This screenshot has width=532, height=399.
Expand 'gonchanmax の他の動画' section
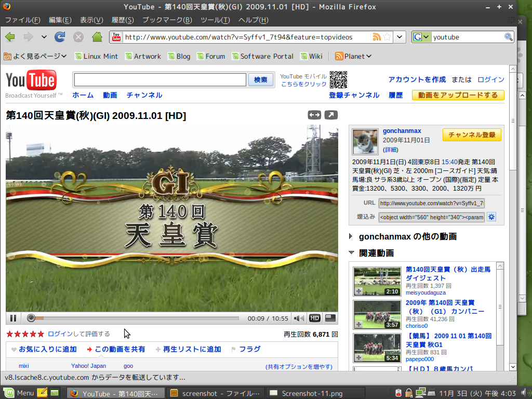click(x=352, y=236)
